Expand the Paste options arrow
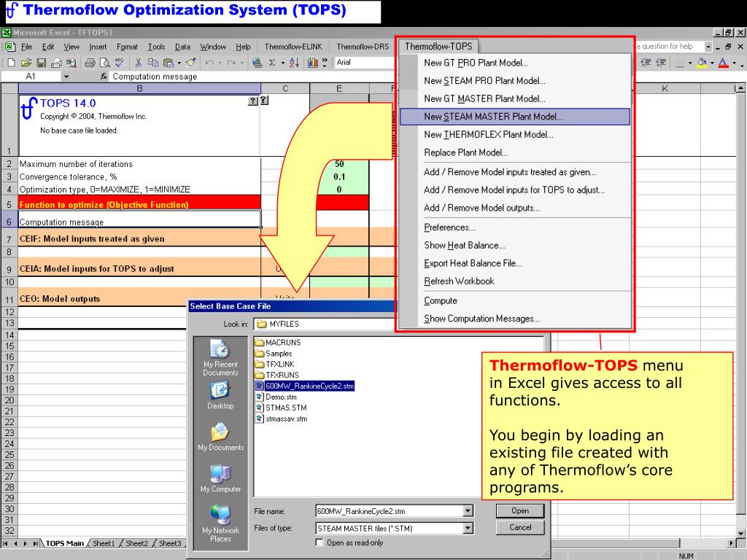Screen dimensions: 747x560 pos(179,63)
